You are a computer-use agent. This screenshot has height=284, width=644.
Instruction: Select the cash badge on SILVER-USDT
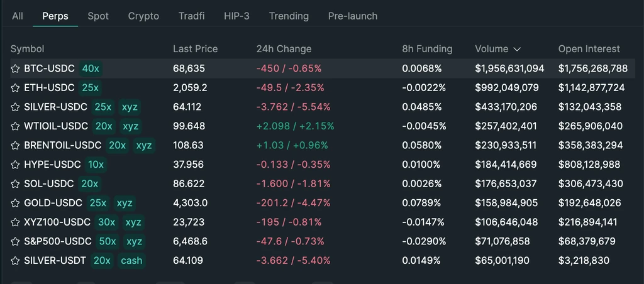[132, 261]
